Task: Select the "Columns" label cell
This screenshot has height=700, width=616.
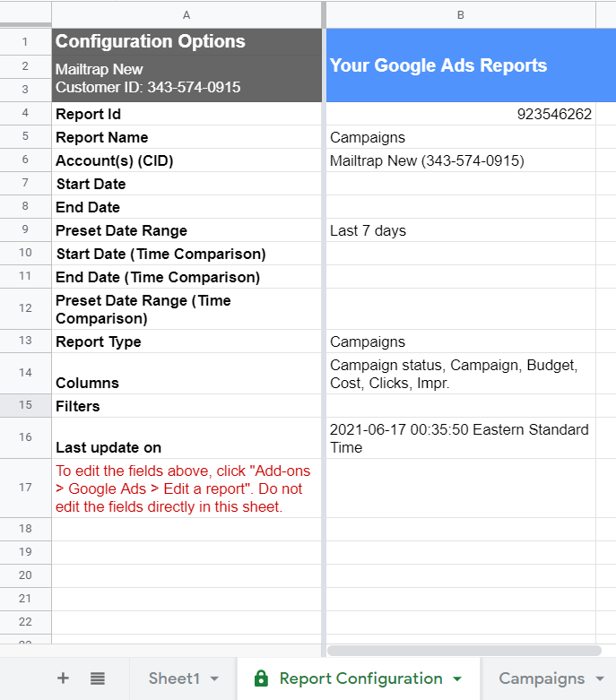Action: pos(187,374)
